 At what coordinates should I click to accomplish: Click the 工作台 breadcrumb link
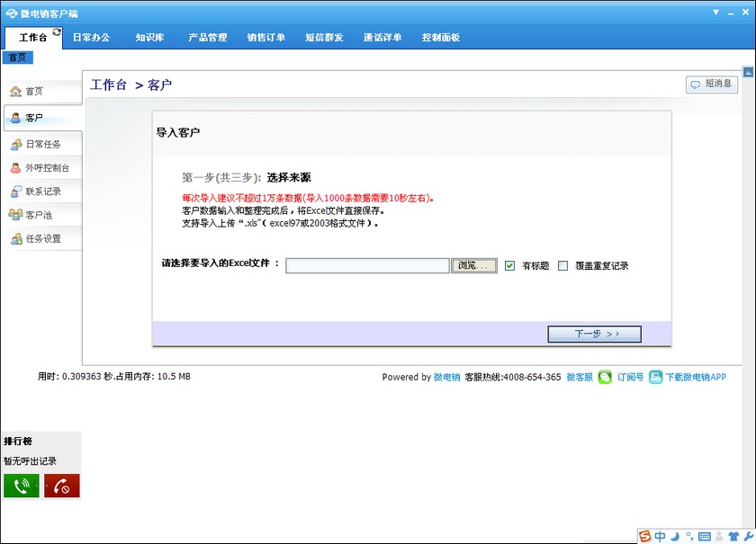pyautogui.click(x=109, y=85)
